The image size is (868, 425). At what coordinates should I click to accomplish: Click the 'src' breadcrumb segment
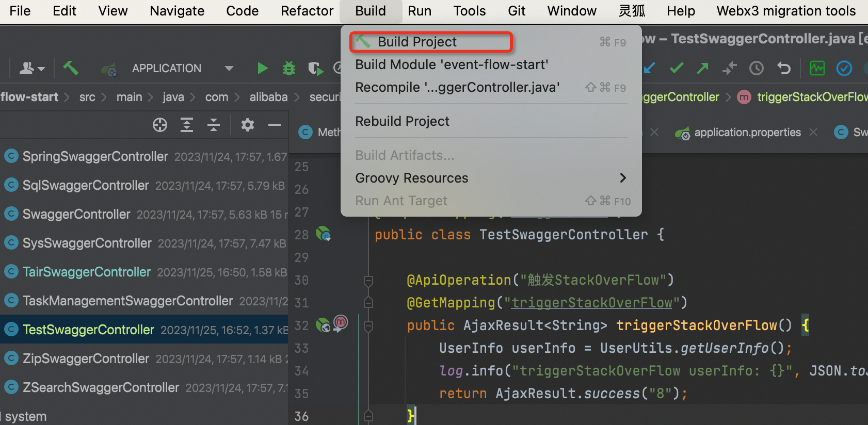tap(87, 97)
